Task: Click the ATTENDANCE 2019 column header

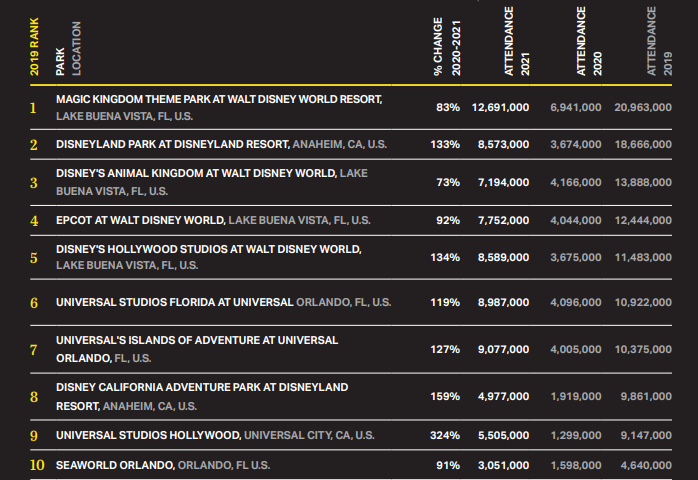Action: (x=659, y=42)
